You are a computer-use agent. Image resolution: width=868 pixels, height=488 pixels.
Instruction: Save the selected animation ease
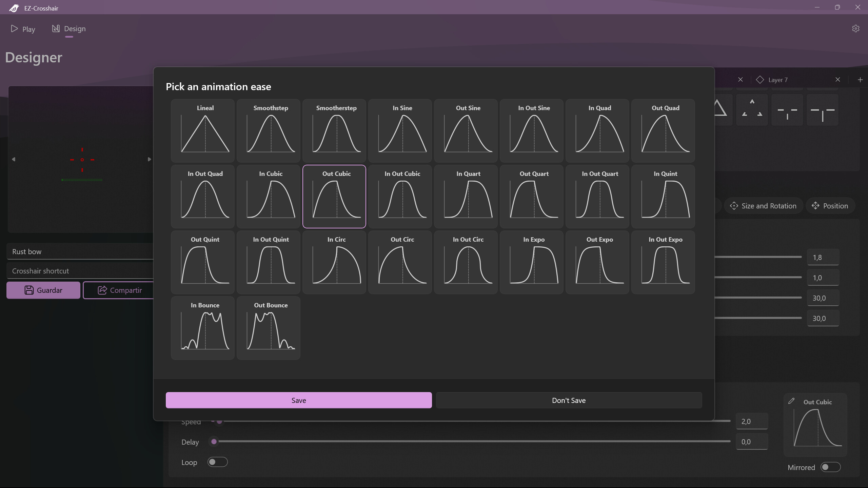[x=298, y=400]
